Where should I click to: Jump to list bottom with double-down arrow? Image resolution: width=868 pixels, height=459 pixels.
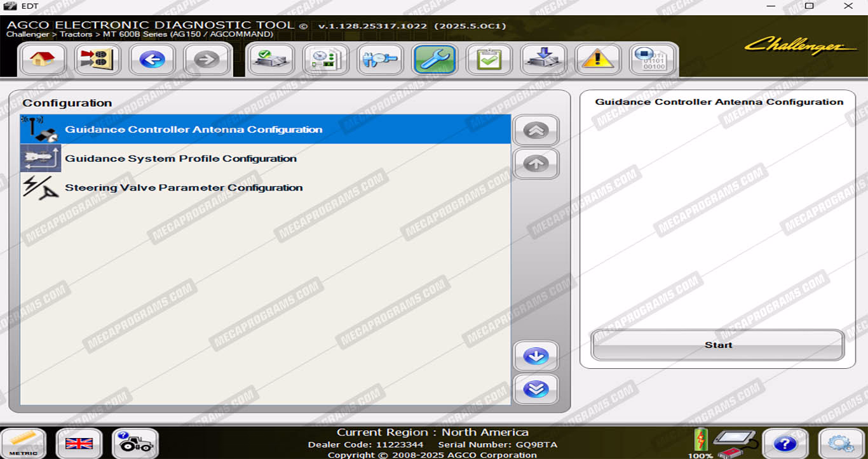536,389
